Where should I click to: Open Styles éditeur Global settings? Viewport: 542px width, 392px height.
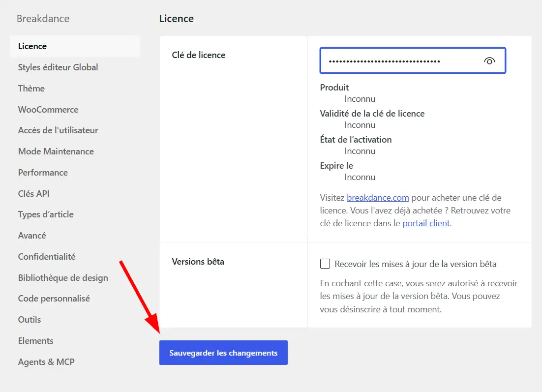coord(58,67)
